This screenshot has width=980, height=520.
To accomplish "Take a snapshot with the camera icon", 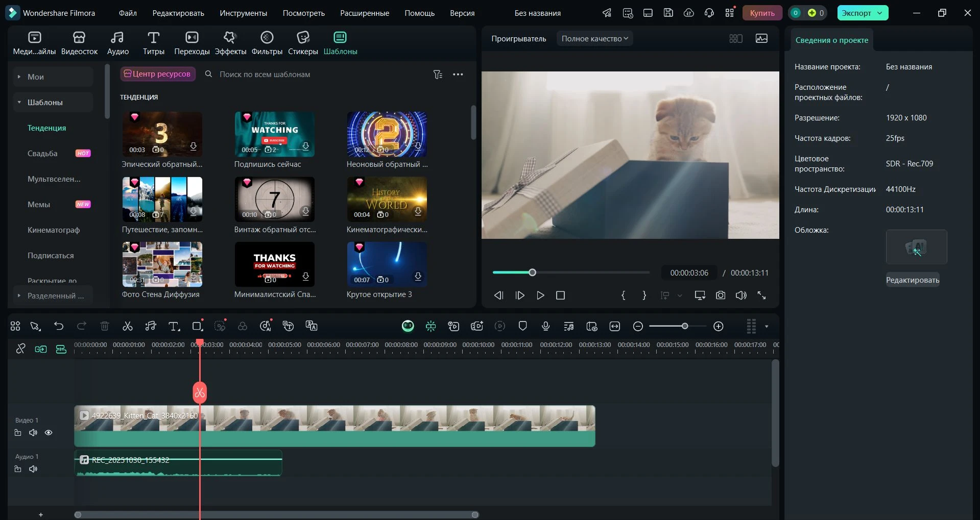I will coord(720,295).
